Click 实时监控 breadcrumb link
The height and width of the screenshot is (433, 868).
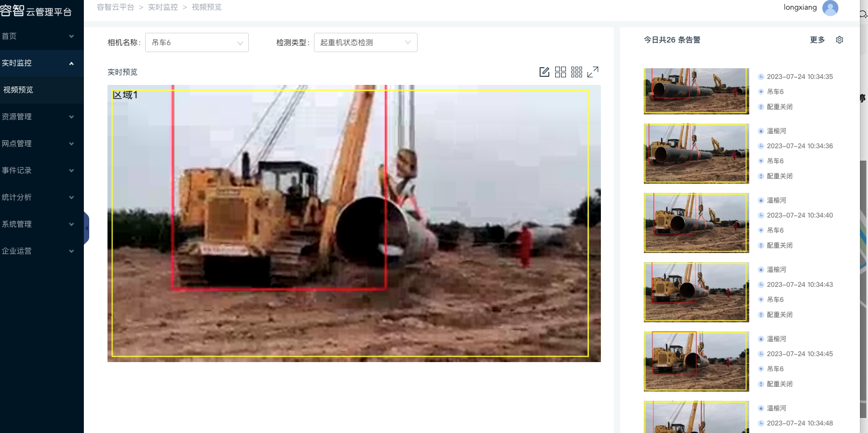pyautogui.click(x=163, y=7)
